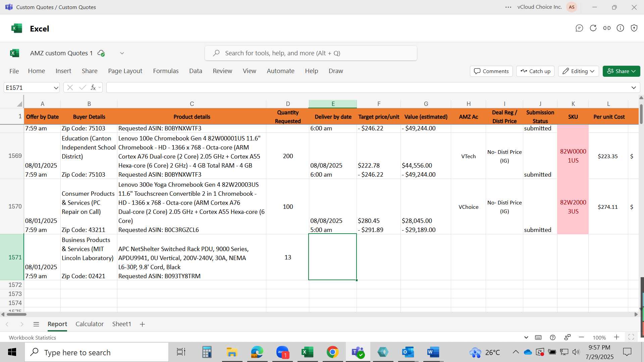Image resolution: width=644 pixels, height=362 pixels.
Task: Zoom out with the minus icon
Action: tap(582, 337)
